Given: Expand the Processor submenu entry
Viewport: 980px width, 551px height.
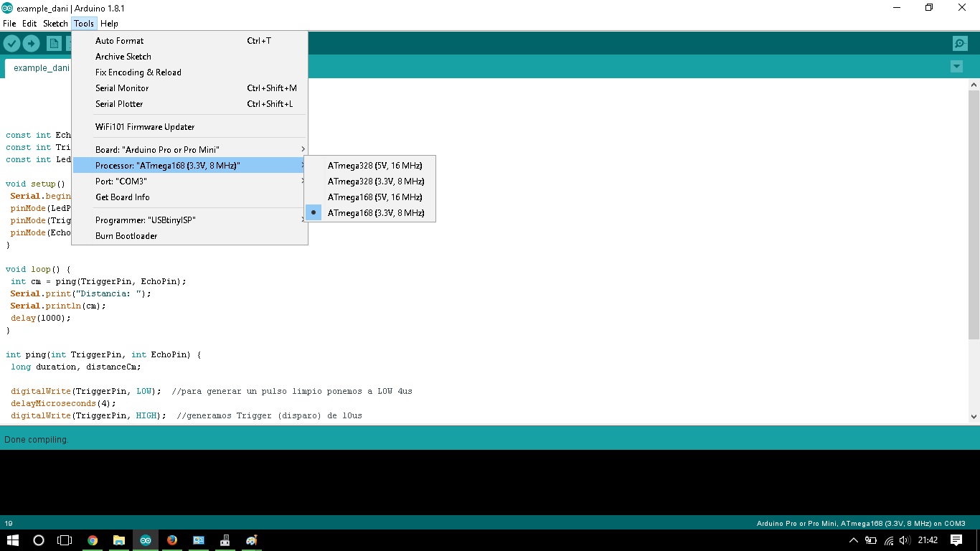Looking at the screenshot, I should point(190,166).
